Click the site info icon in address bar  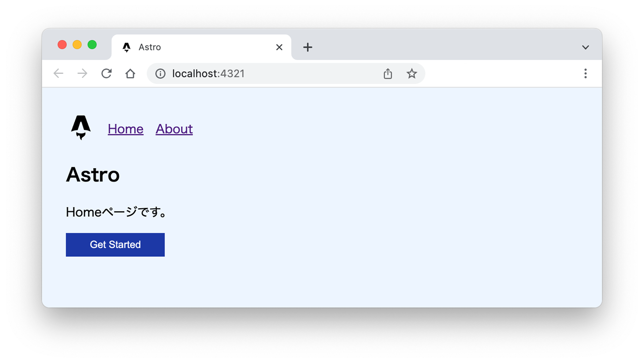[160, 73]
